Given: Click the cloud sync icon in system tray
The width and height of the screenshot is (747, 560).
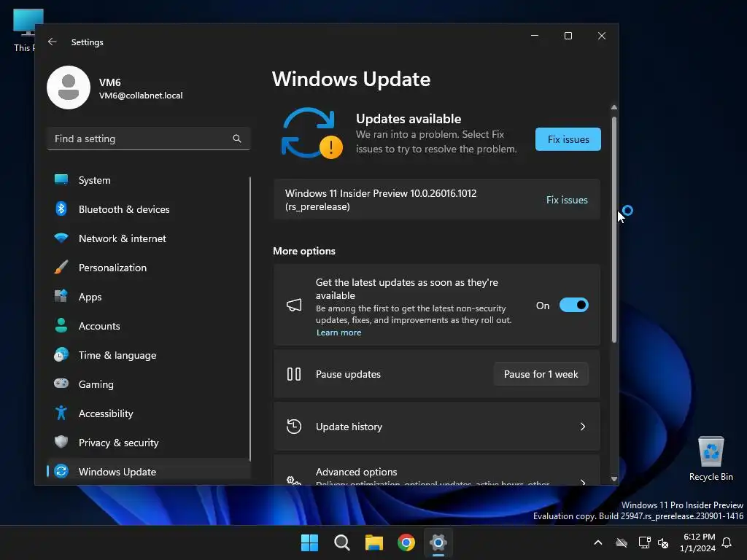Looking at the screenshot, I should 622,542.
